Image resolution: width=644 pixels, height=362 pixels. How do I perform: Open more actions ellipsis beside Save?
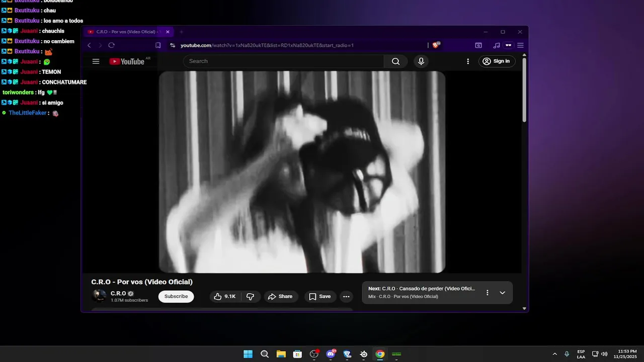click(x=346, y=297)
